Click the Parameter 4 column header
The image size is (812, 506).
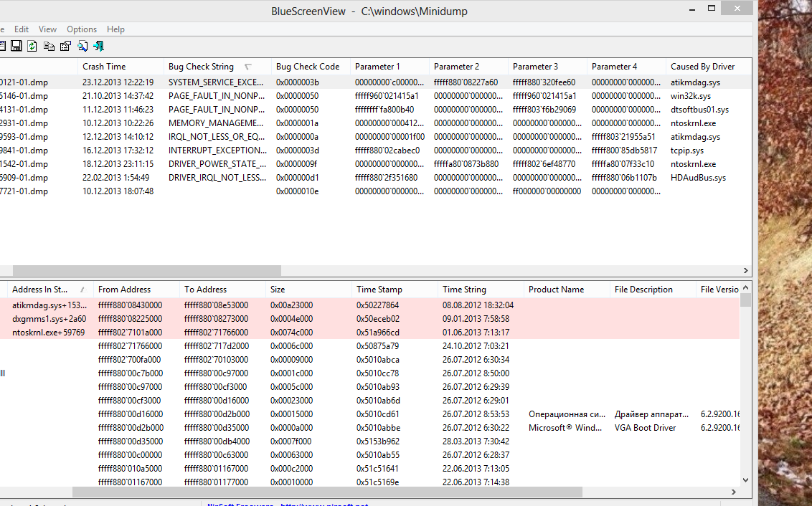pyautogui.click(x=627, y=66)
